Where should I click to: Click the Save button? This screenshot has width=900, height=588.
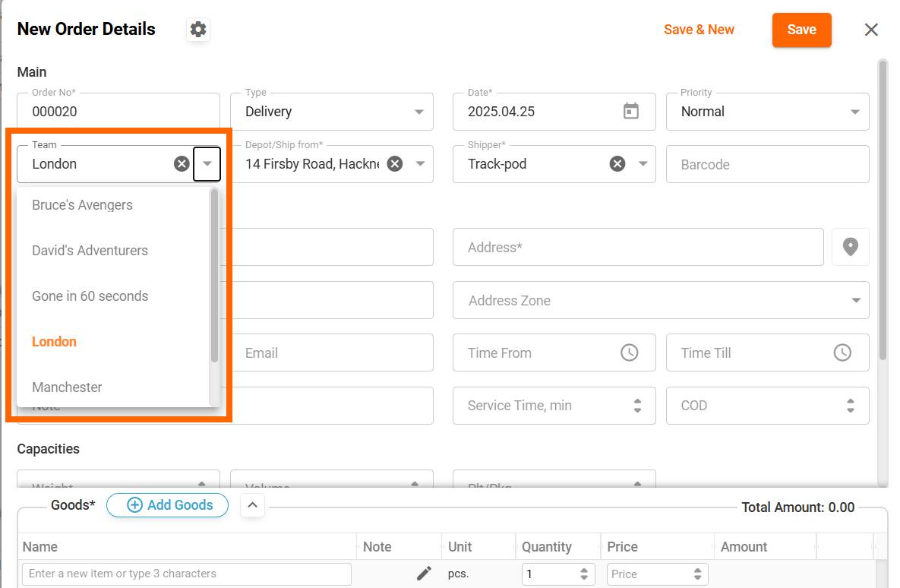[801, 30]
